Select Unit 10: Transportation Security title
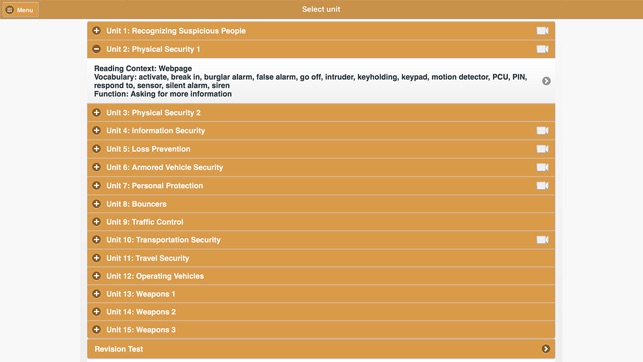643x362 pixels. coord(163,240)
